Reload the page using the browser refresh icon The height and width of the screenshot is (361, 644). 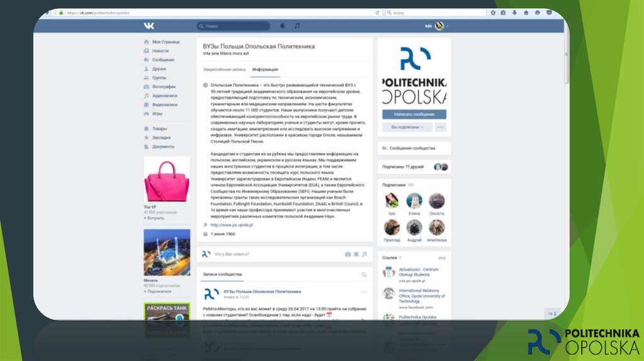pyautogui.click(x=377, y=13)
